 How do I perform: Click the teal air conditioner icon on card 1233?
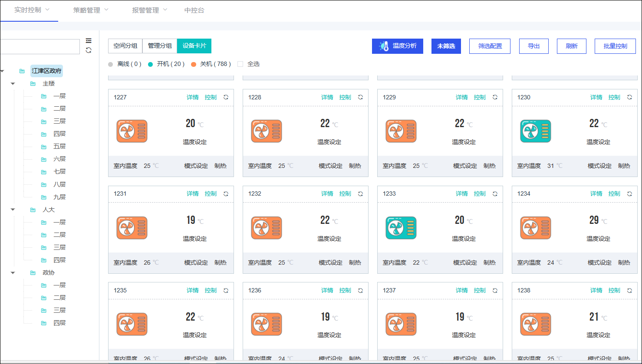pos(401,228)
